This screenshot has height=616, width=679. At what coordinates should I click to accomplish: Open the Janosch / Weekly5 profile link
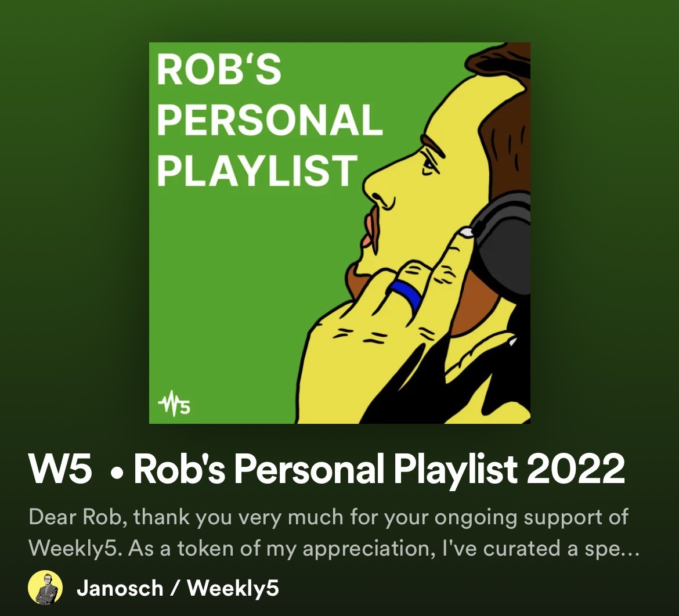click(x=178, y=588)
